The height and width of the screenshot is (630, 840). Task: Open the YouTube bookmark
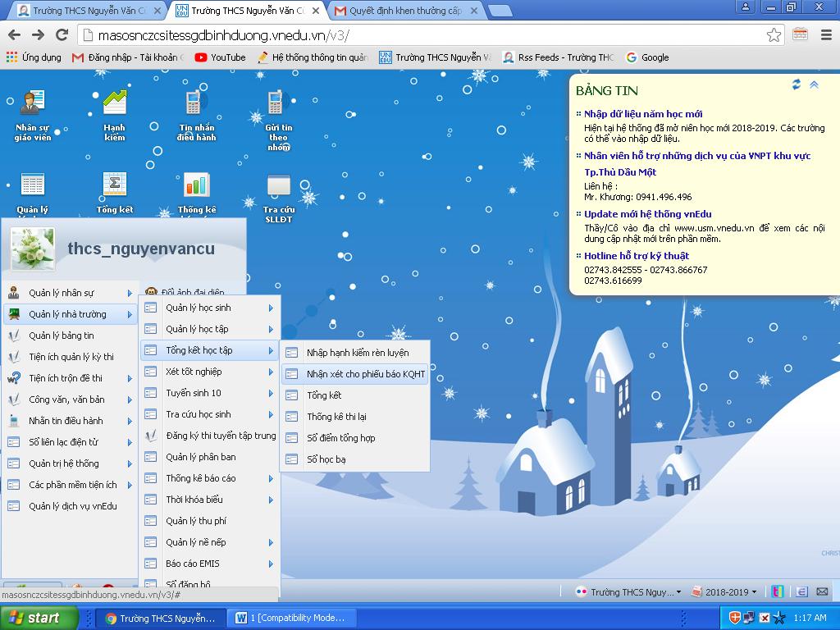click(x=220, y=57)
